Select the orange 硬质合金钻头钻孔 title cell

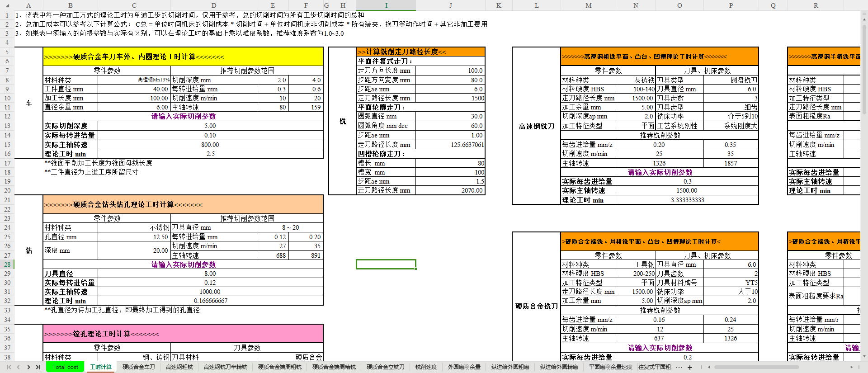[x=183, y=204]
